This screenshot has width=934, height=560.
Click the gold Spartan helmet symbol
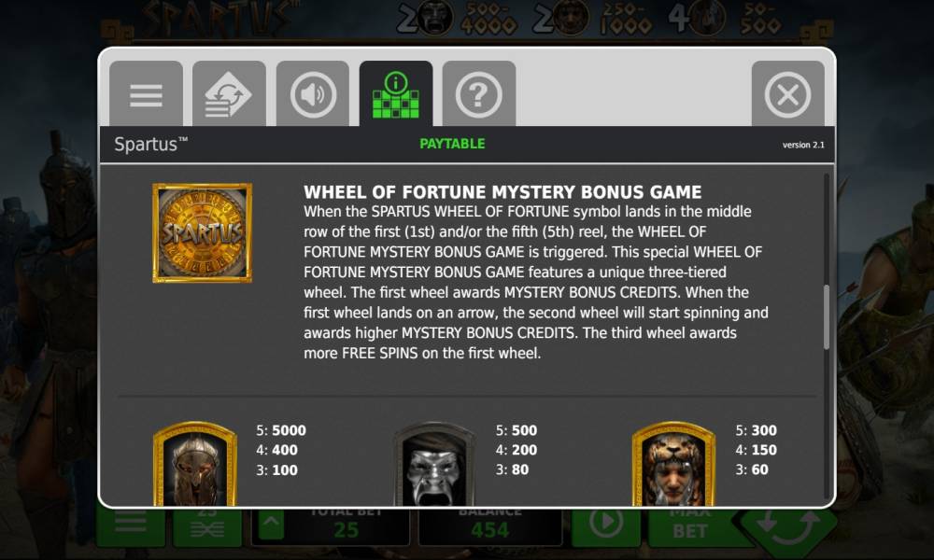tap(195, 464)
